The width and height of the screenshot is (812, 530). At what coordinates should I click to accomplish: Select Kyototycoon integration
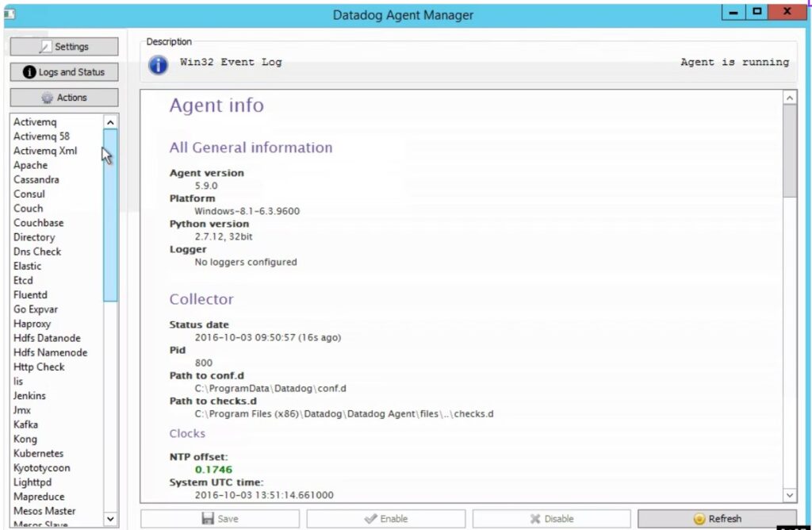41,468
